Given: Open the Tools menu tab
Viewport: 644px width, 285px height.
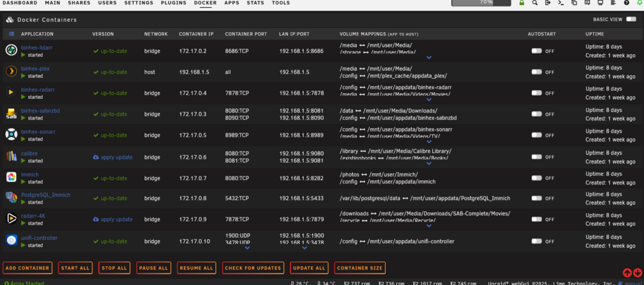Looking at the screenshot, I should (281, 3).
